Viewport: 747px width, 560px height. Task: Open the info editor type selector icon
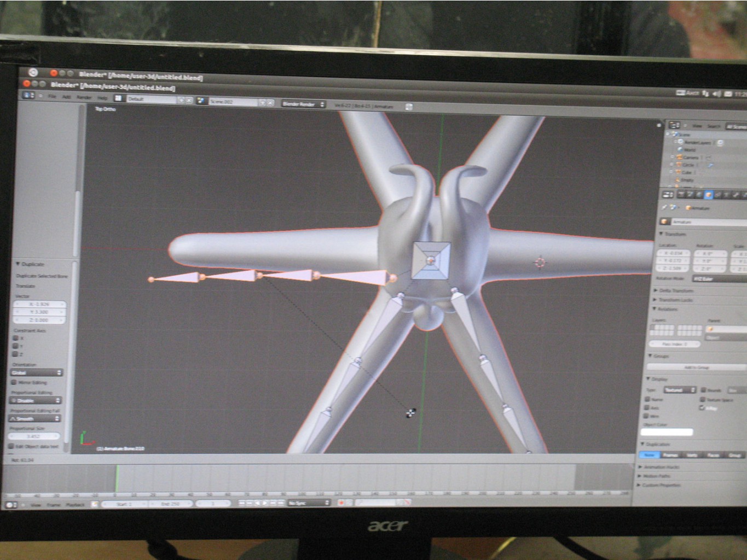click(28, 95)
